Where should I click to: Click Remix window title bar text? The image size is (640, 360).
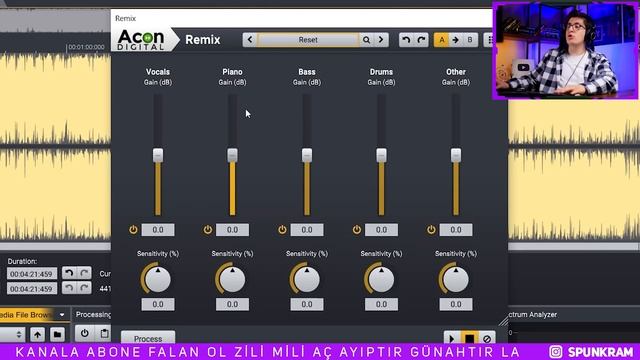click(x=125, y=18)
